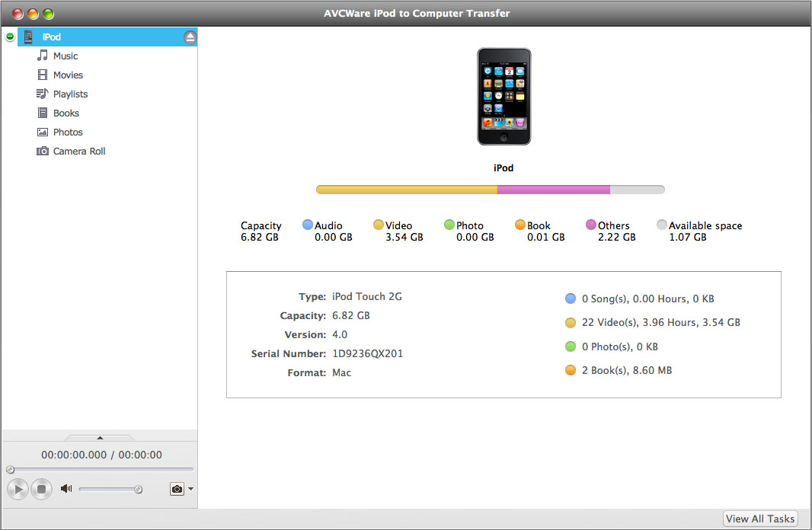Collapse the iPod device tree
This screenshot has height=530, width=812.
[x=10, y=37]
